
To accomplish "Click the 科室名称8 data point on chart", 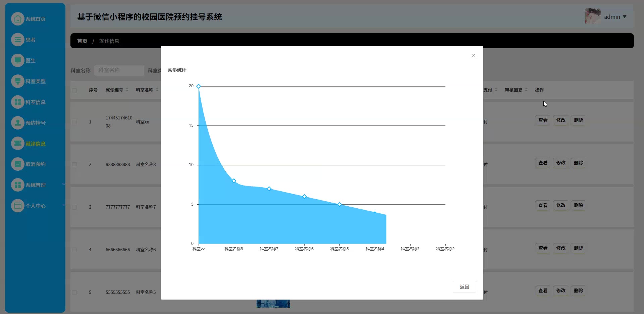I will tap(234, 181).
